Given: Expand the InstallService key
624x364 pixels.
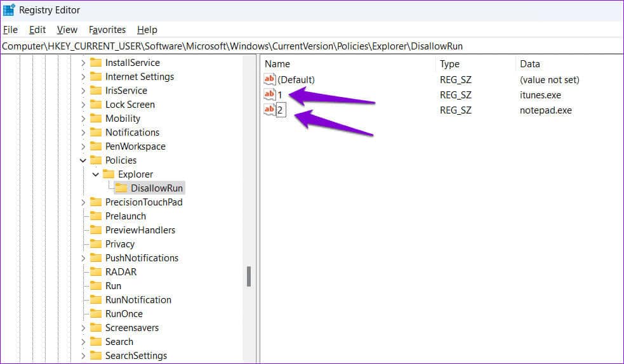Looking at the screenshot, I should tap(83, 63).
